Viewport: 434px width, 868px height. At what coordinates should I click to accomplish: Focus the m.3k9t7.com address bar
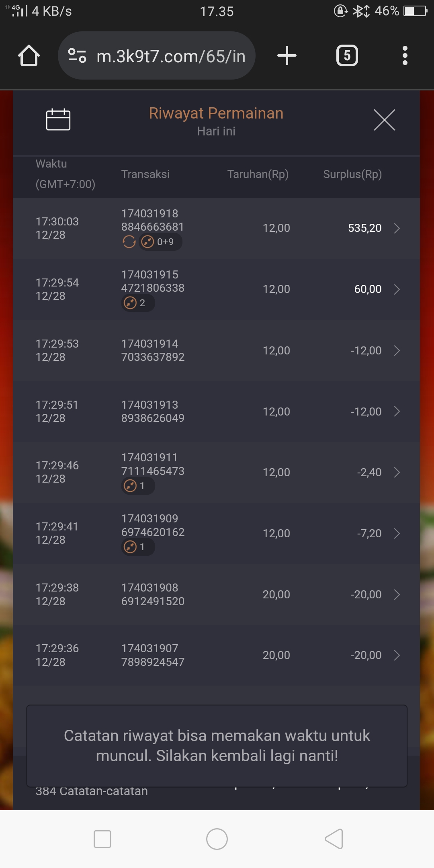[x=171, y=56]
